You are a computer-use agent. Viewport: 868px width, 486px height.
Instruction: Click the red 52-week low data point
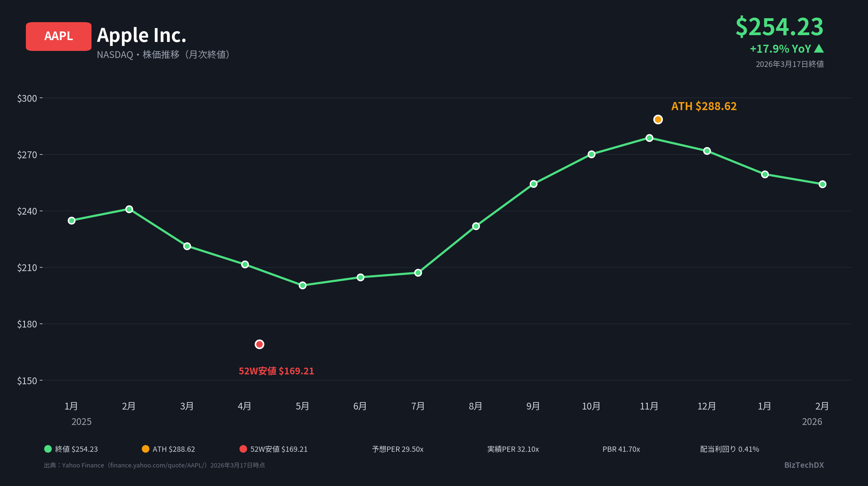click(x=259, y=344)
